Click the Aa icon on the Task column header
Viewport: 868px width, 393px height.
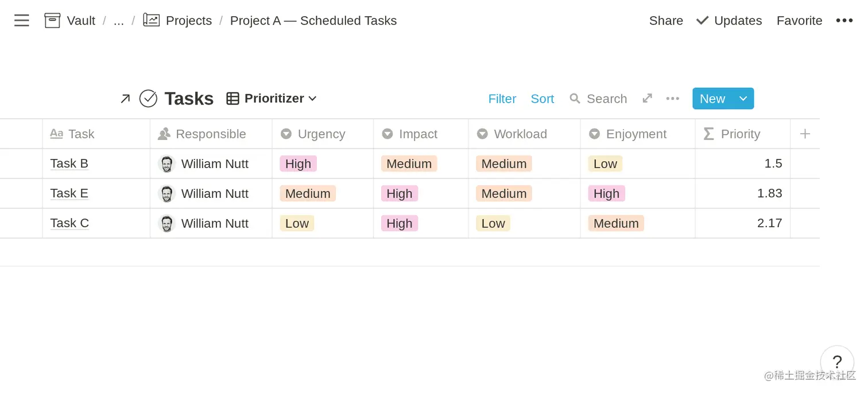tap(56, 134)
